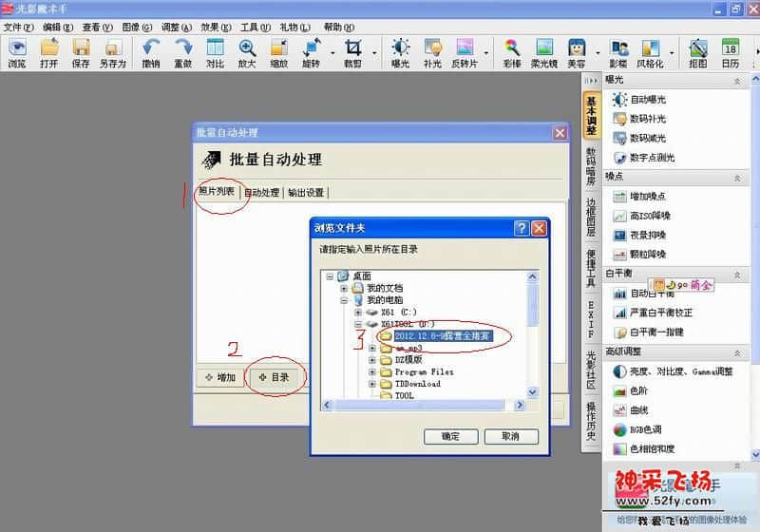Apply 自动曝光 in right panel
This screenshot has height=532, width=760.
[638, 100]
